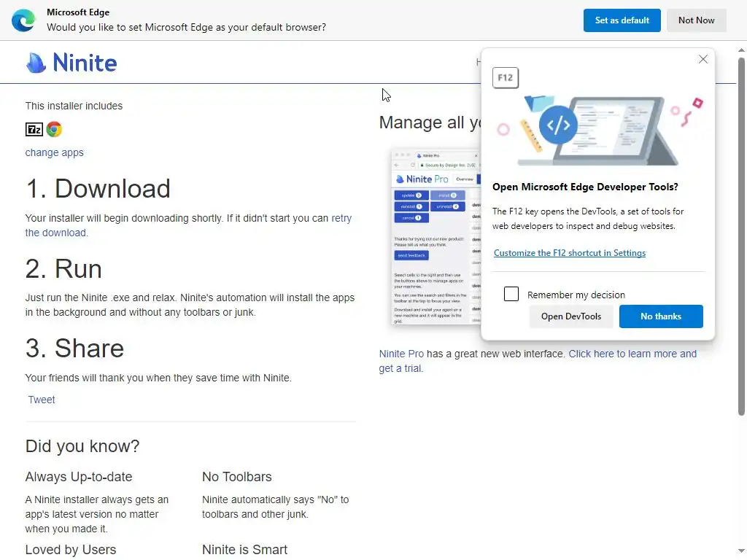Click the Microsoft Edge logo icon
This screenshot has width=747, height=560.
[x=23, y=20]
